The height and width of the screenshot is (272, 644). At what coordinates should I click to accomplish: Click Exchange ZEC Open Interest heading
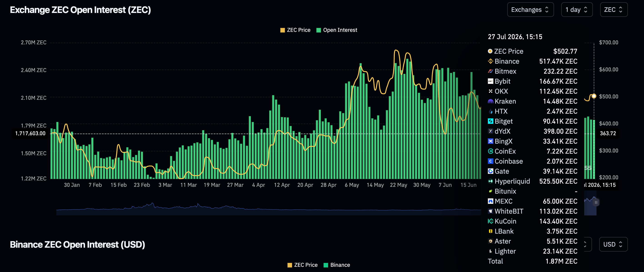tap(80, 10)
